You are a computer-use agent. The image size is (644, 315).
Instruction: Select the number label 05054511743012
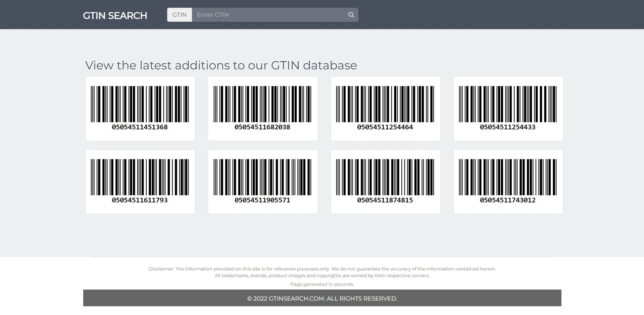pos(508,200)
